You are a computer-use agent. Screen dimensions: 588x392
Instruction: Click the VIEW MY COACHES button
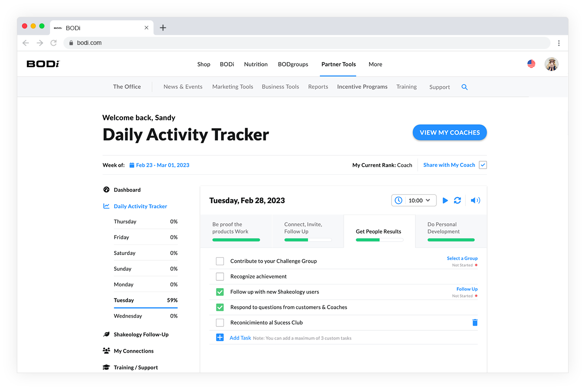coord(450,132)
